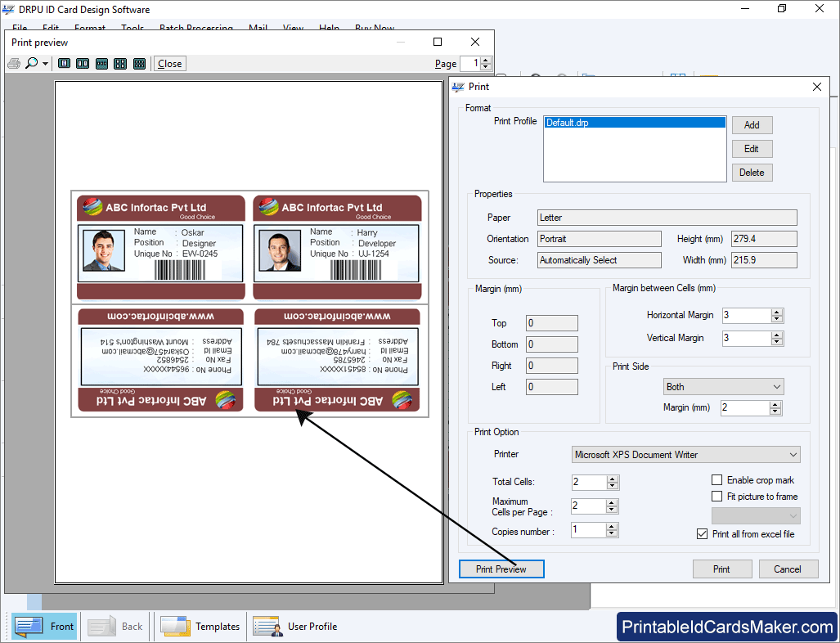Open the User Profile panel
This screenshot has width=840, height=643.
tap(295, 627)
